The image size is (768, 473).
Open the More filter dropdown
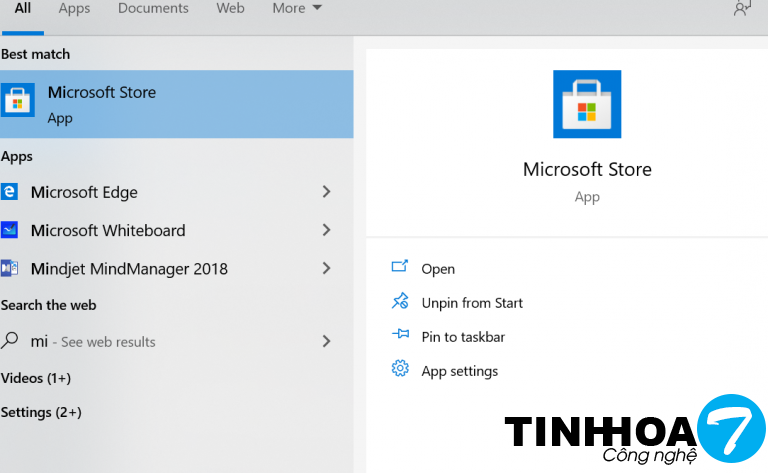click(x=297, y=9)
